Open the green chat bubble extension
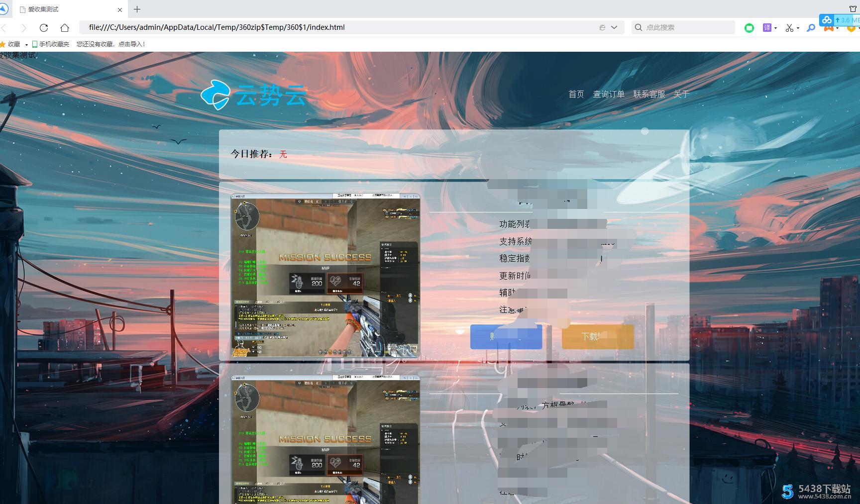 pyautogui.click(x=749, y=28)
